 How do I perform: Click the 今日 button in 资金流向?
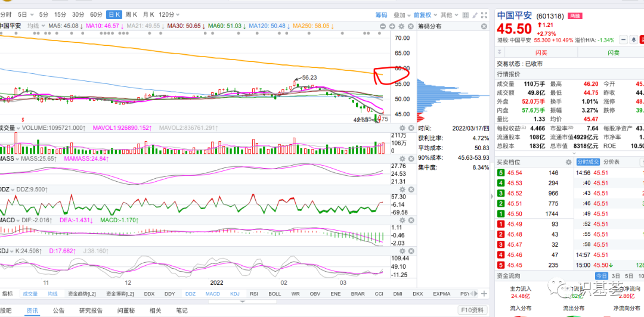click(x=601, y=275)
